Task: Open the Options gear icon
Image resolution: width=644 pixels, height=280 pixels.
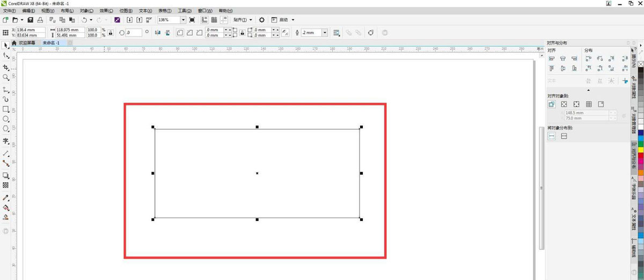Action: pyautogui.click(x=262, y=20)
